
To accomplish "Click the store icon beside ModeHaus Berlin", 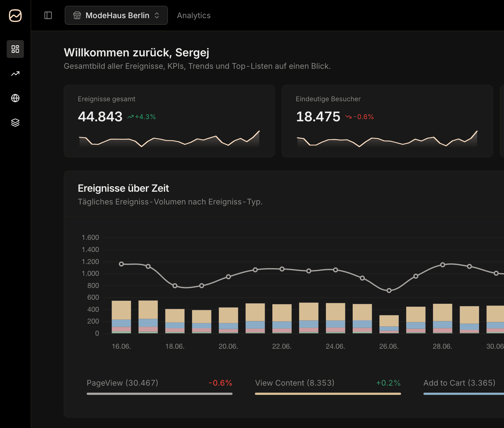I will click(77, 15).
